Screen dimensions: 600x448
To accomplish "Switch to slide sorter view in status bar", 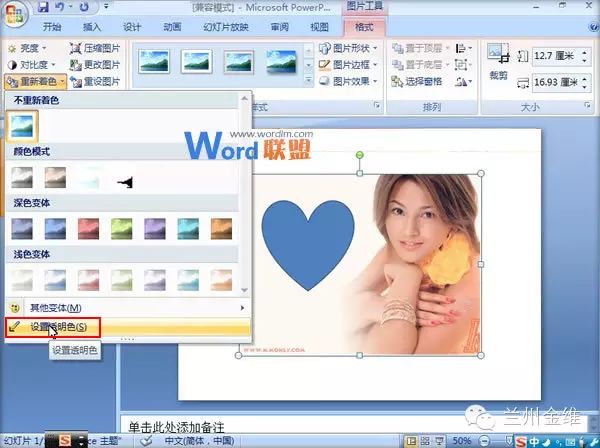I will click(x=425, y=441).
